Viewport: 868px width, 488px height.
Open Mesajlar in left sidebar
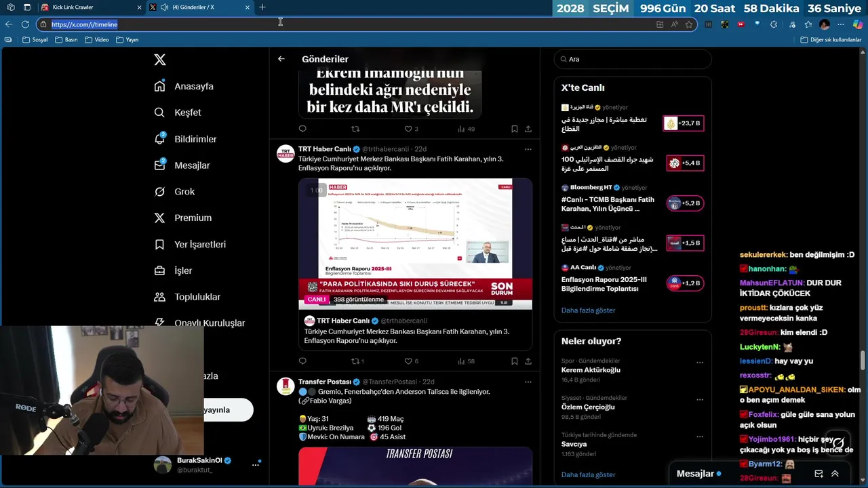point(182,165)
